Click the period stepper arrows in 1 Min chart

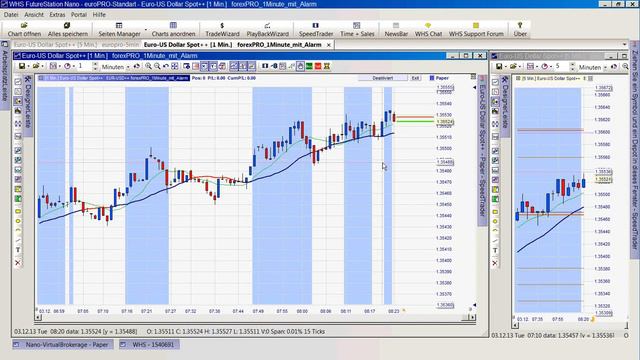click(x=95, y=66)
